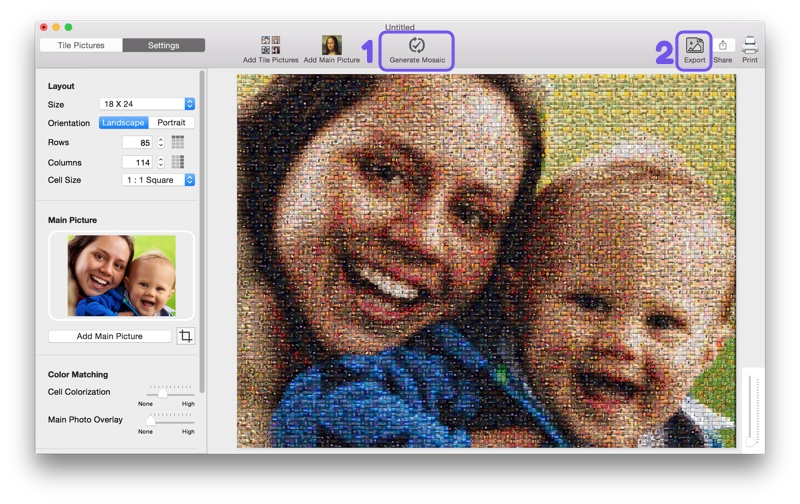Click the Columns stepper arrows

point(161,162)
